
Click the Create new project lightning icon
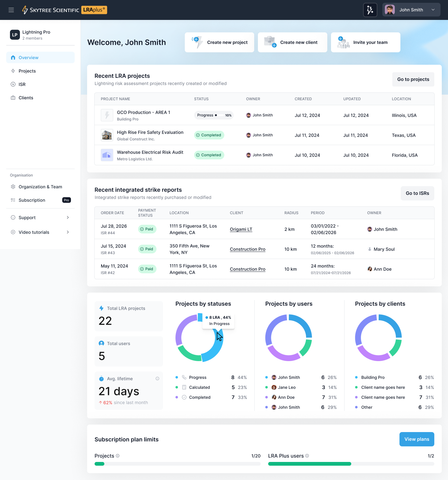[197, 42]
